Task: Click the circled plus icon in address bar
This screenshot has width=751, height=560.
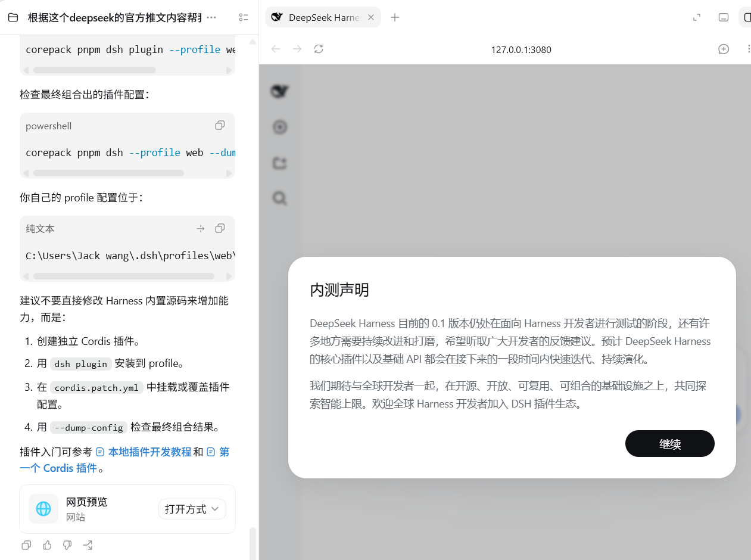Action: (724, 49)
